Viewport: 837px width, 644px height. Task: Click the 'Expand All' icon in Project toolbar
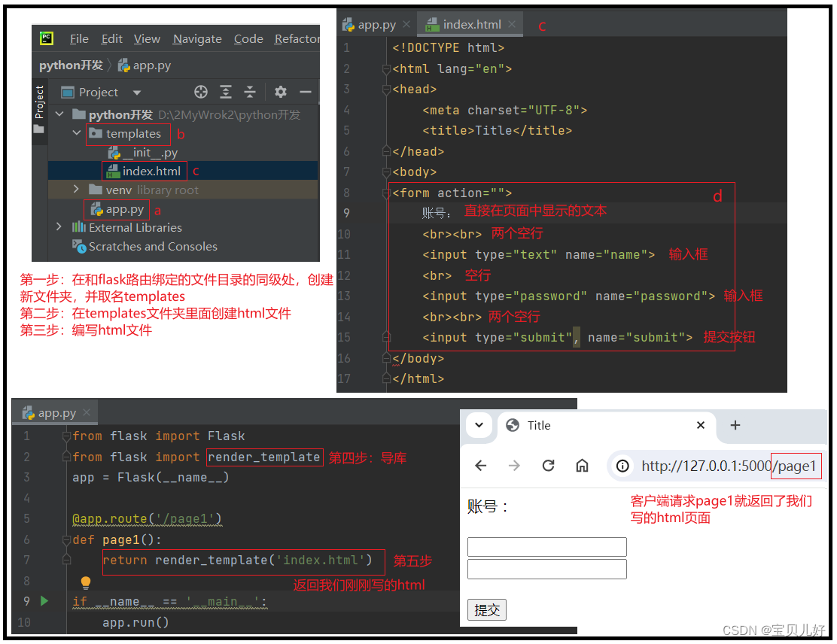(x=226, y=92)
